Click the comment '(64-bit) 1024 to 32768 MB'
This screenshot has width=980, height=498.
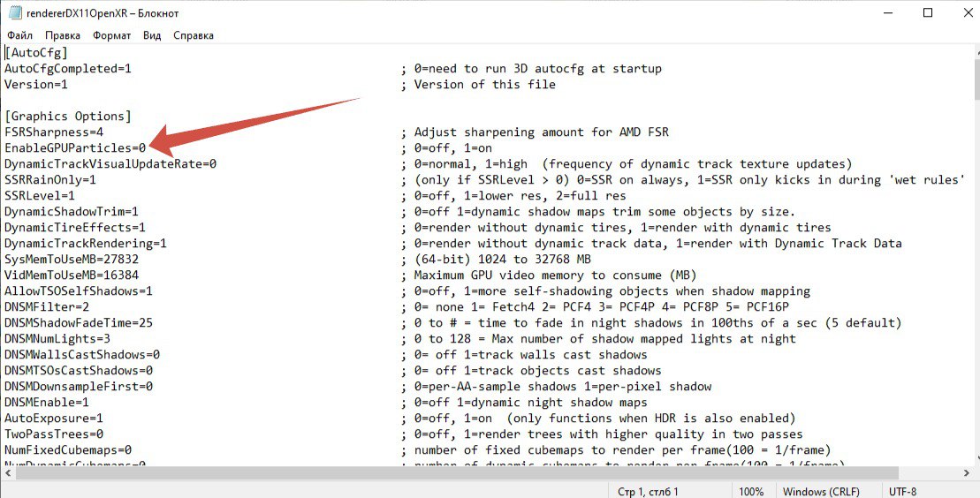click(503, 260)
